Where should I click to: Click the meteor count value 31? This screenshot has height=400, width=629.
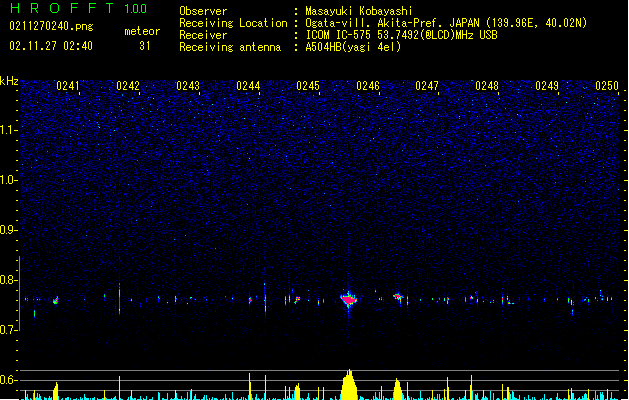tap(144, 46)
